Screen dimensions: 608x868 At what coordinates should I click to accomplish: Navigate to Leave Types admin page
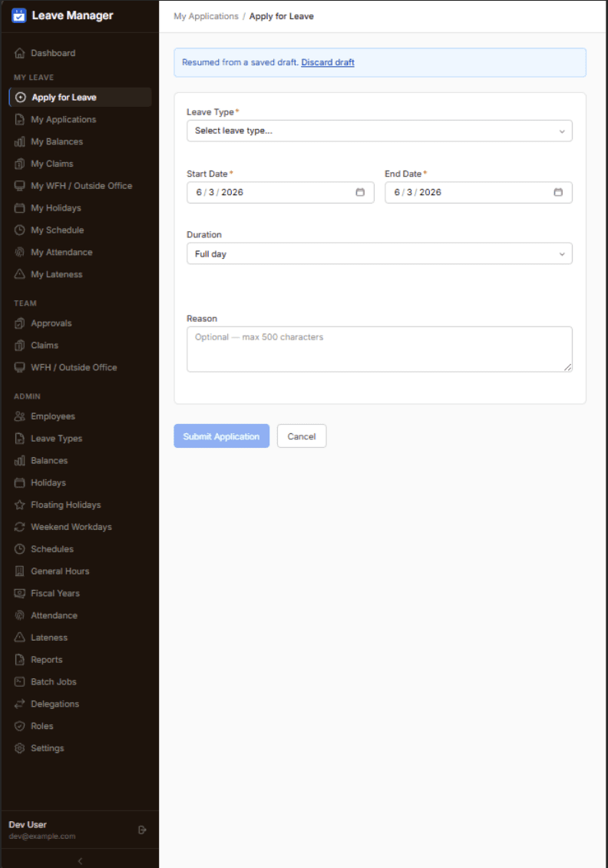click(x=80, y=439)
